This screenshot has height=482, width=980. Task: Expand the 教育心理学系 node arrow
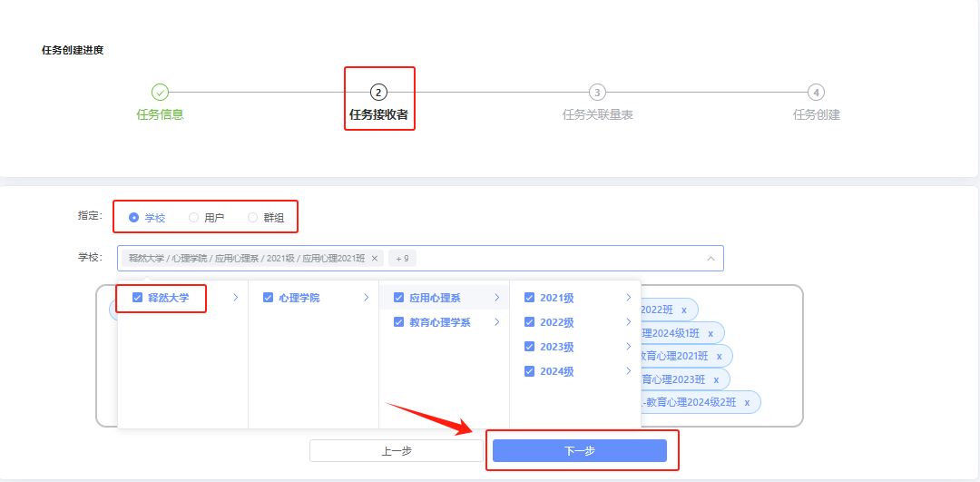[497, 322]
